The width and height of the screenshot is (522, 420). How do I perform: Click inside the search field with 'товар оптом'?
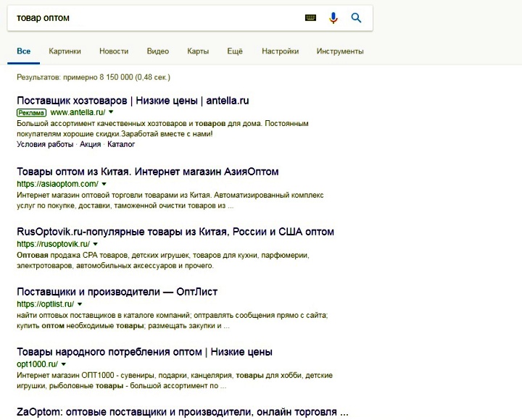click(145, 17)
